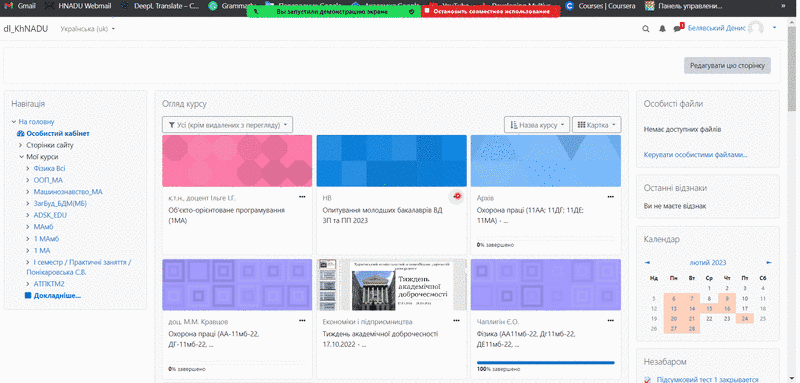Click the Gmail bookmark icon
The width and height of the screenshot is (800, 383).
[8, 6]
